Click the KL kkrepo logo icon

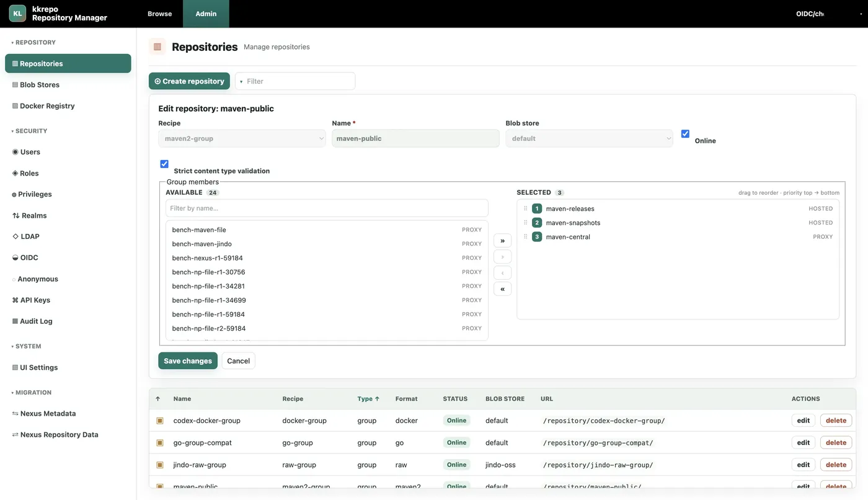point(17,13)
